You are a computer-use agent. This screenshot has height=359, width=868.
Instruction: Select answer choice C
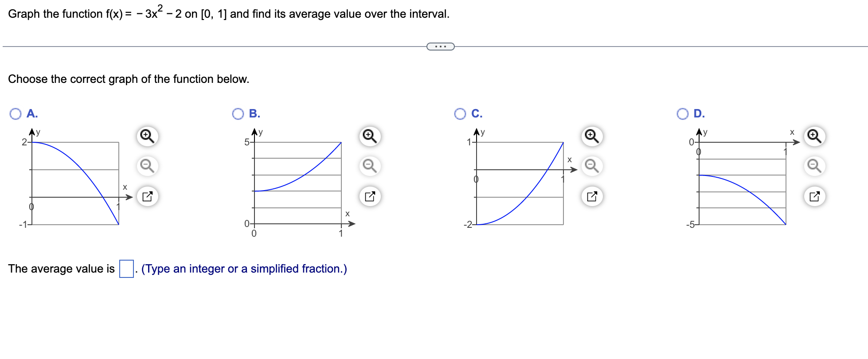pyautogui.click(x=460, y=113)
